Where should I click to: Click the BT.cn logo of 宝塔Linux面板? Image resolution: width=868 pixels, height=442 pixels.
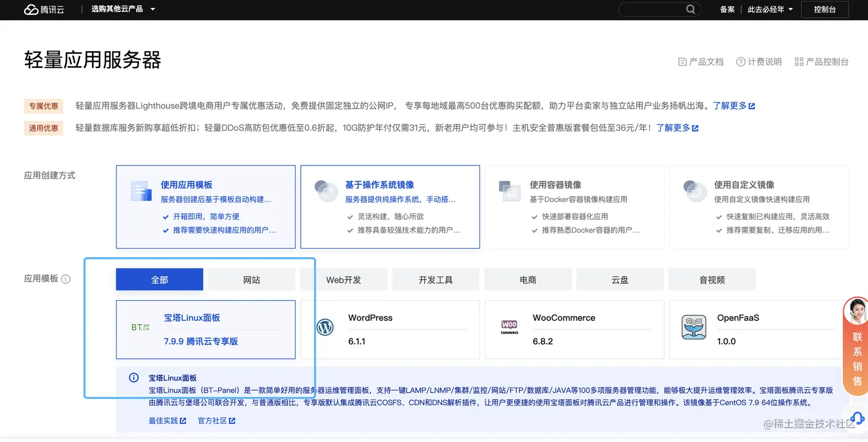click(140, 328)
